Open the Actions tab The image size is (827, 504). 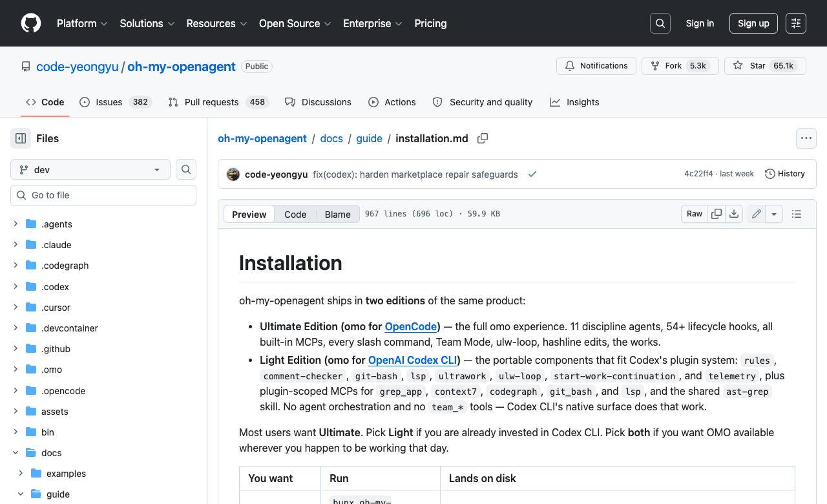pyautogui.click(x=392, y=102)
